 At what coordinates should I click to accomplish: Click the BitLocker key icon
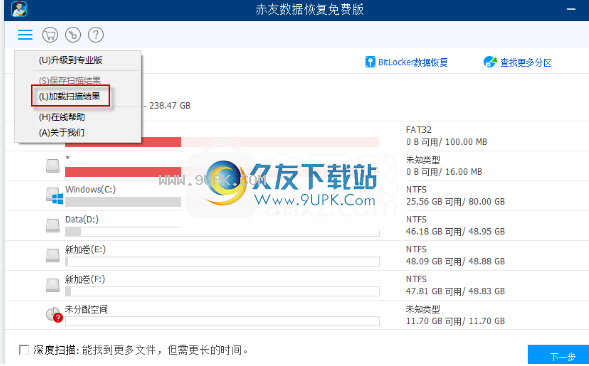(370, 62)
